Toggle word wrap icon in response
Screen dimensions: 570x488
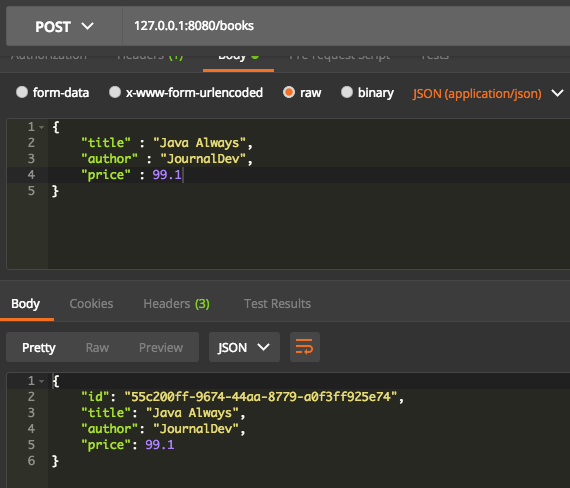pos(305,347)
